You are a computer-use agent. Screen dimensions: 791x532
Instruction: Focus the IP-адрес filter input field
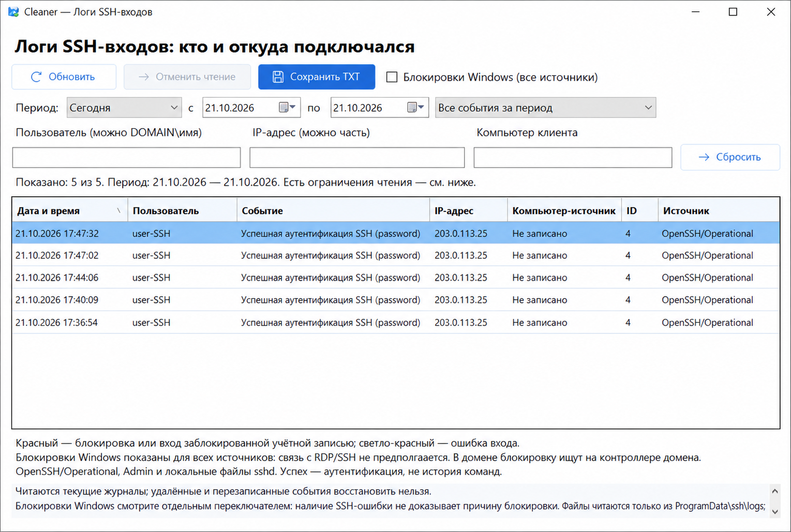point(357,158)
